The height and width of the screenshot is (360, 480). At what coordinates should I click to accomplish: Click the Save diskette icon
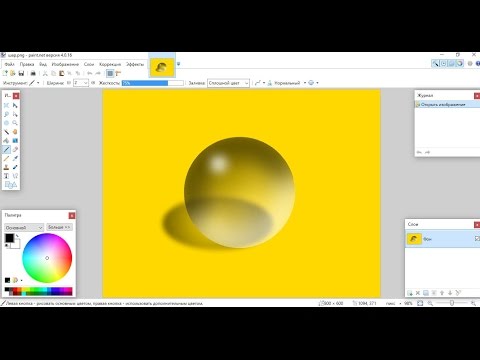click(x=21, y=73)
